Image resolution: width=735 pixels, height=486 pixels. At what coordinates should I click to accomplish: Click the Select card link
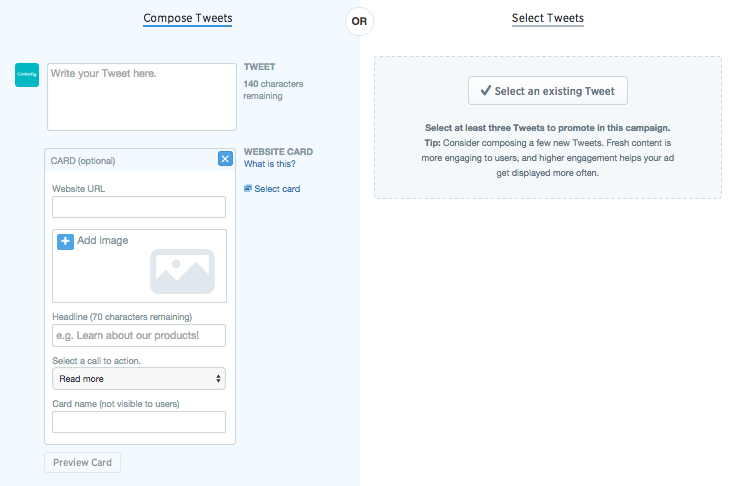pos(277,189)
